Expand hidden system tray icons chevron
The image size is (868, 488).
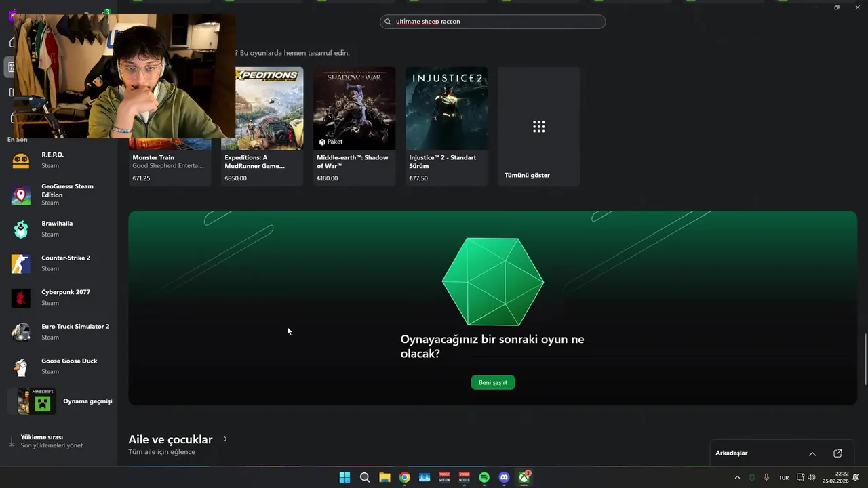click(737, 478)
